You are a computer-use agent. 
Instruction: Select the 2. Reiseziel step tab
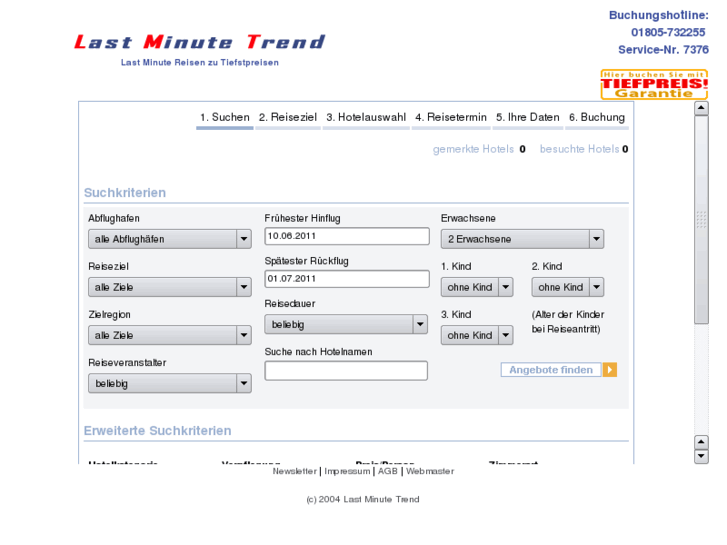click(288, 117)
